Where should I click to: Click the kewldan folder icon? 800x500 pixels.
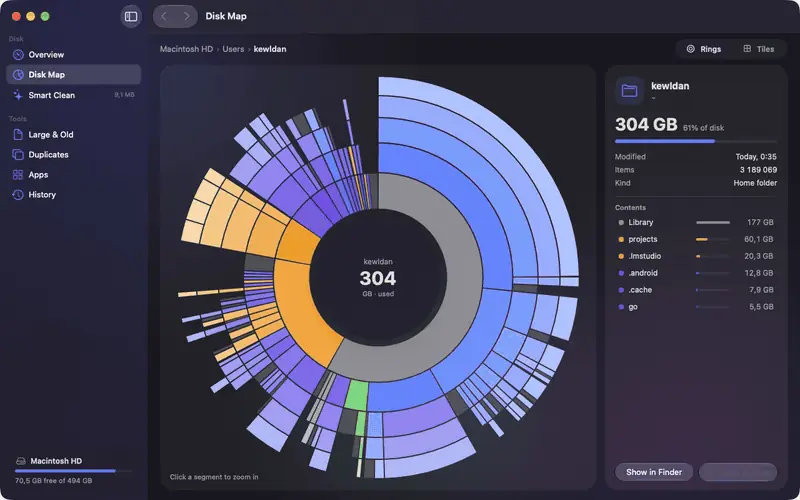click(629, 91)
